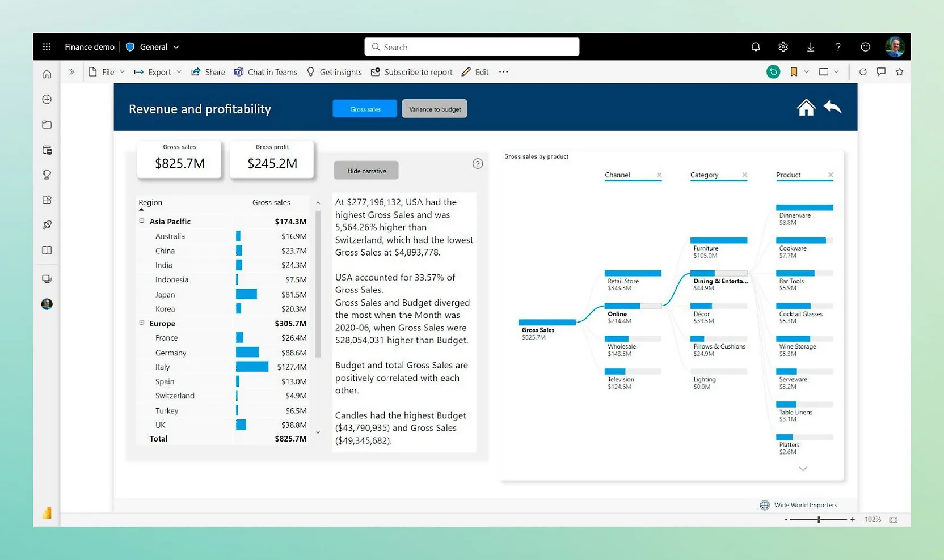944x560 pixels.
Task: Collapse the Europe region group
Action: coord(142,323)
